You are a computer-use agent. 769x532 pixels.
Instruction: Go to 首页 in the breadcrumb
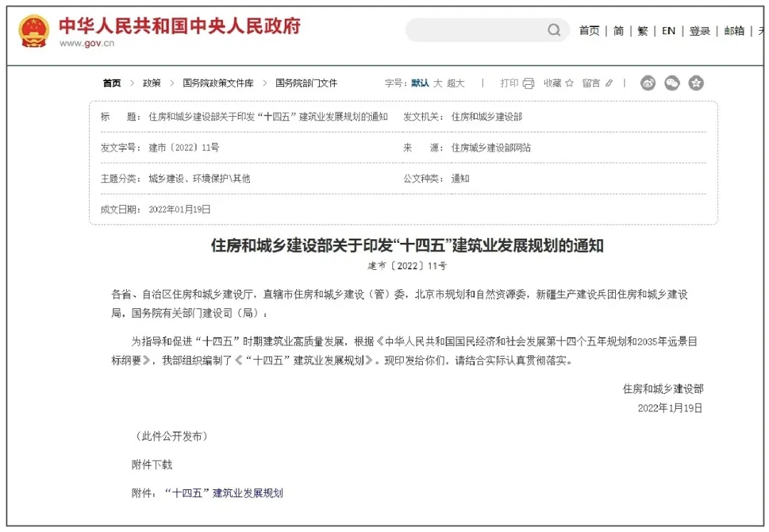tap(112, 83)
